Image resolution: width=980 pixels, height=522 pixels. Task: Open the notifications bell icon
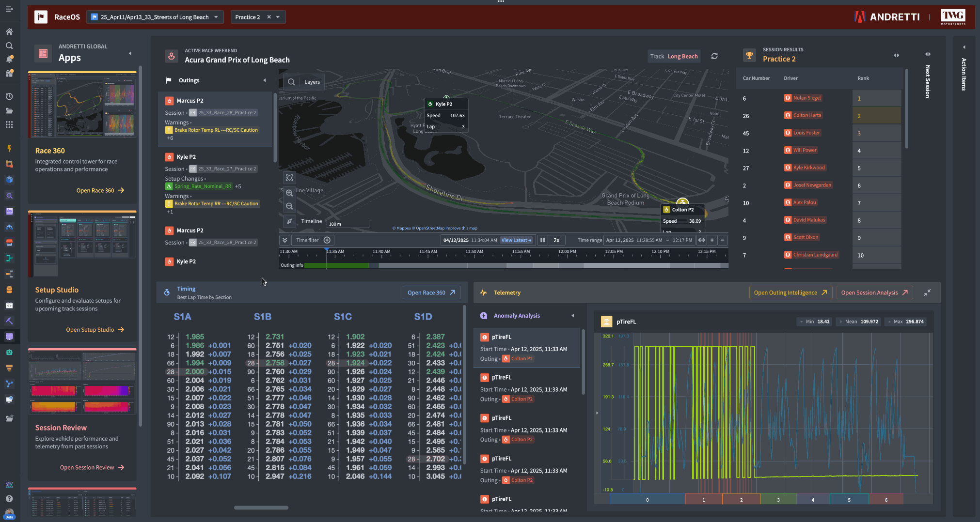pos(9,59)
